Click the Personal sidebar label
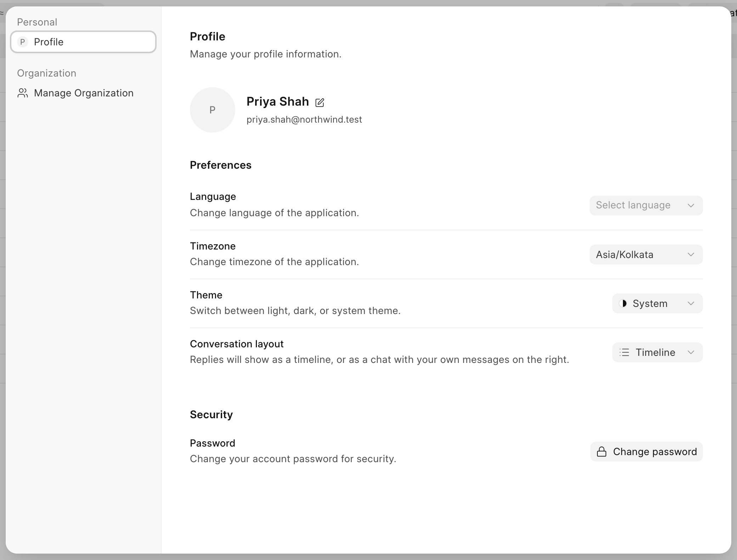This screenshot has width=737, height=560. (x=37, y=22)
